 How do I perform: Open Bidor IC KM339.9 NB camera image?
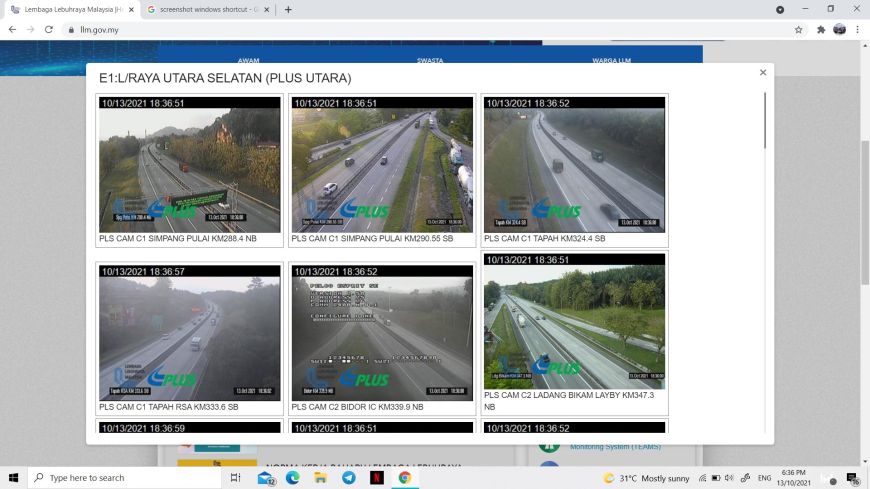tap(382, 333)
